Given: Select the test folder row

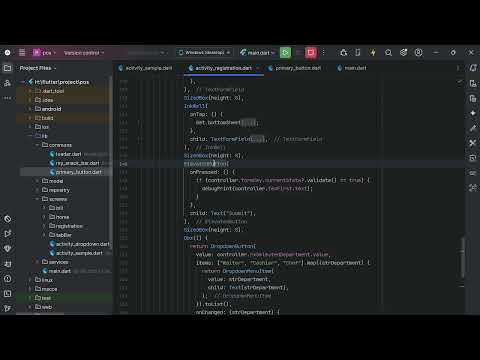Looking at the screenshot, I should [x=64, y=298].
